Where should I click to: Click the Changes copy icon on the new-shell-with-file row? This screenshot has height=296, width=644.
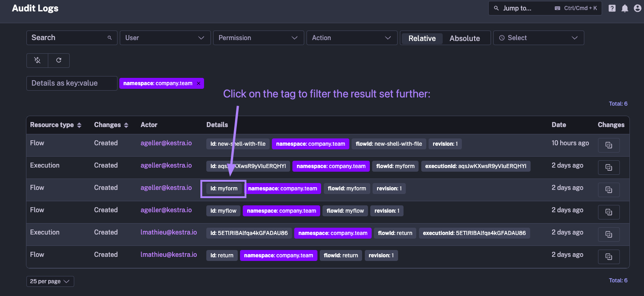(609, 145)
